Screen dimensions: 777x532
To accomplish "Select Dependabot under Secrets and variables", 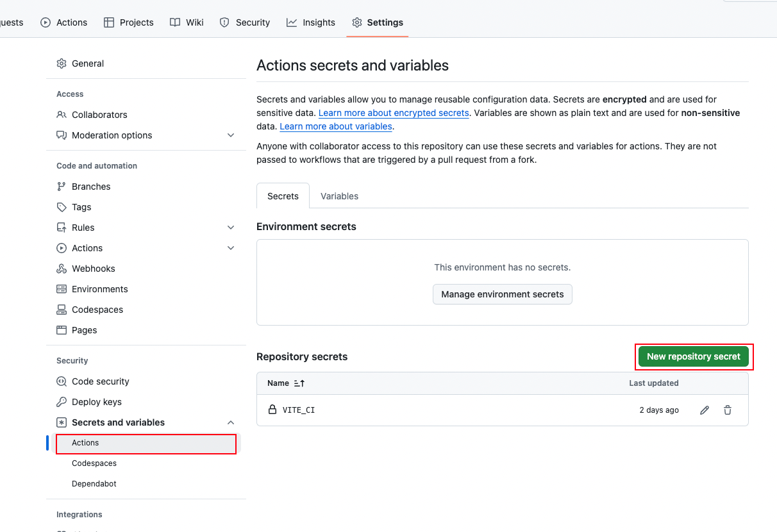I will [94, 484].
